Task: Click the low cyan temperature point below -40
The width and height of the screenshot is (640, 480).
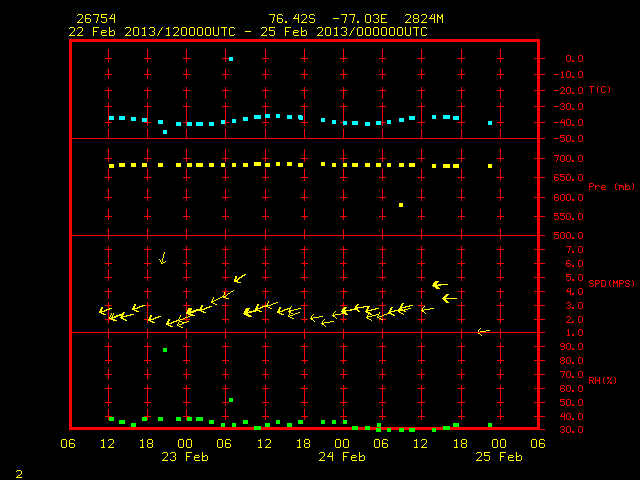Action: click(165, 132)
